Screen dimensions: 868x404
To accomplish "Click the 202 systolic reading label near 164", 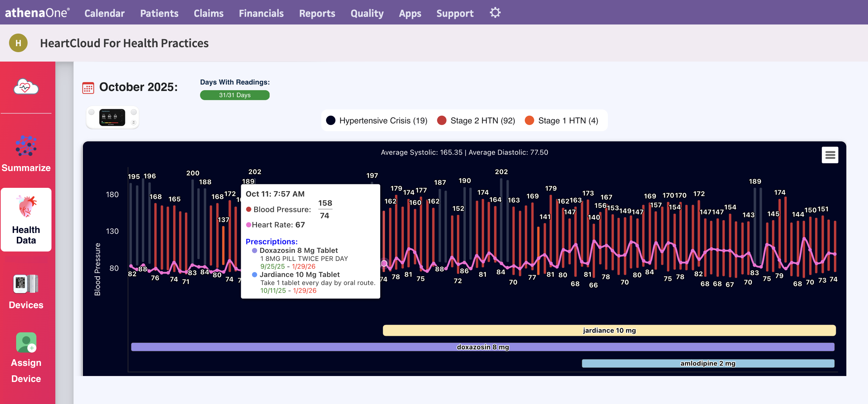I will tap(501, 172).
